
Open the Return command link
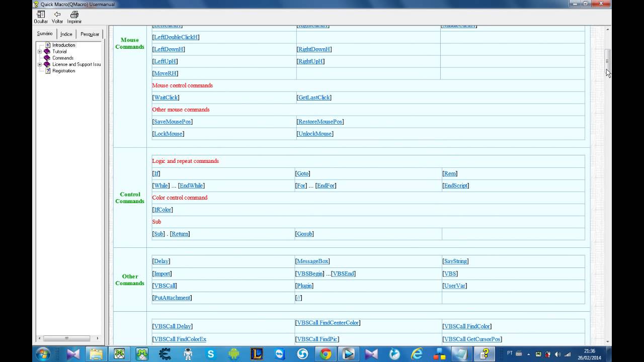(180, 234)
